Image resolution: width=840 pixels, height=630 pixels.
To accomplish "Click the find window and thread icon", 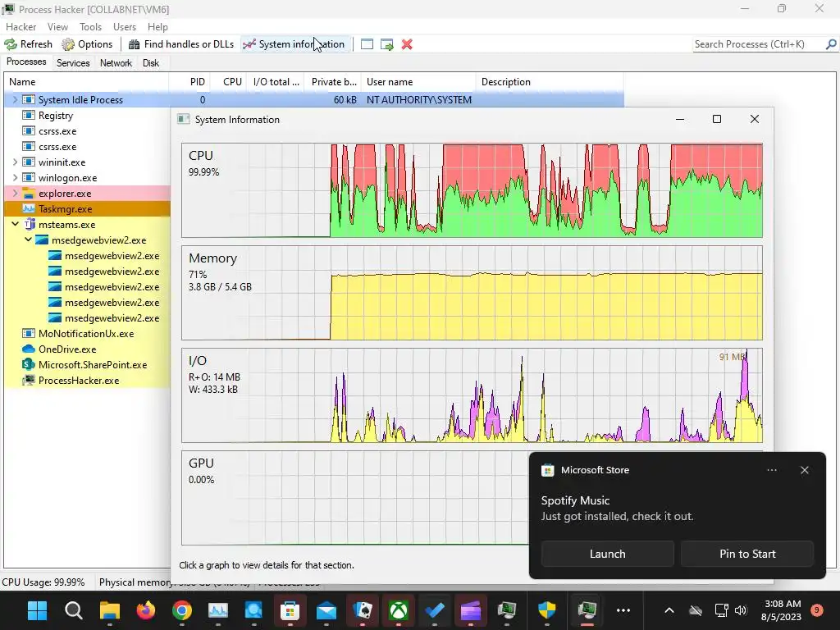I will tap(387, 44).
